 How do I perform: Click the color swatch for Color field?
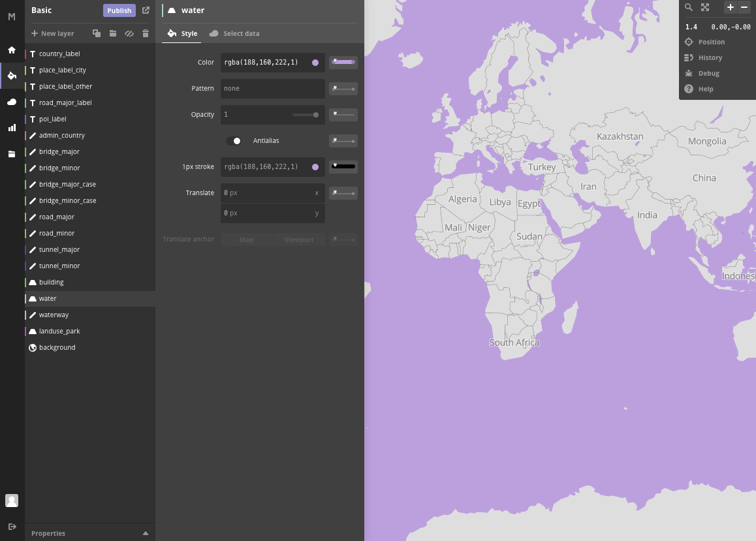315,63
